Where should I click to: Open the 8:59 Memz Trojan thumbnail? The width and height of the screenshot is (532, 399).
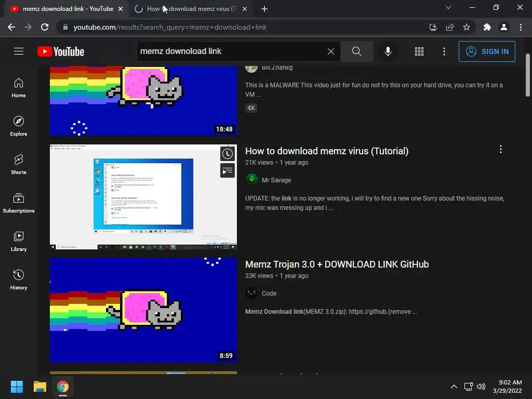pos(143,310)
